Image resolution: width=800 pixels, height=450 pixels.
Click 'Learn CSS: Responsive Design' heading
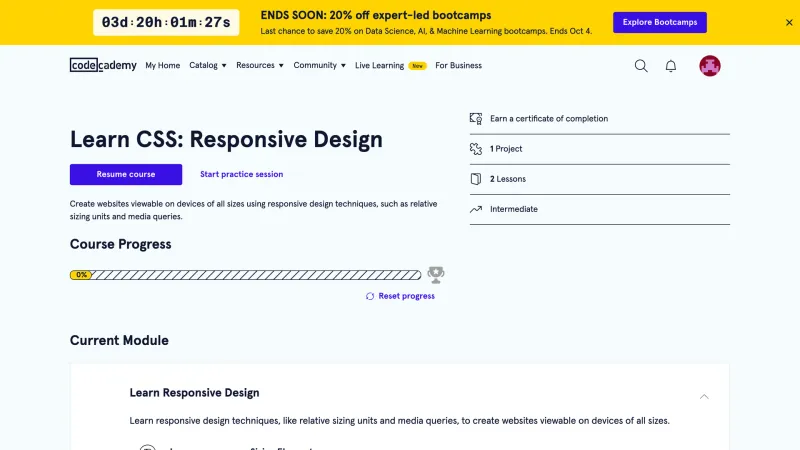(226, 140)
